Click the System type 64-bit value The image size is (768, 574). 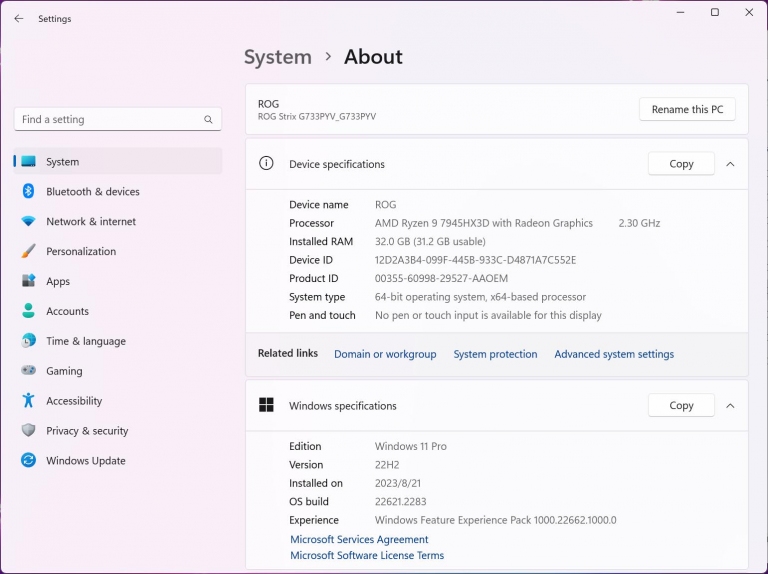point(480,297)
